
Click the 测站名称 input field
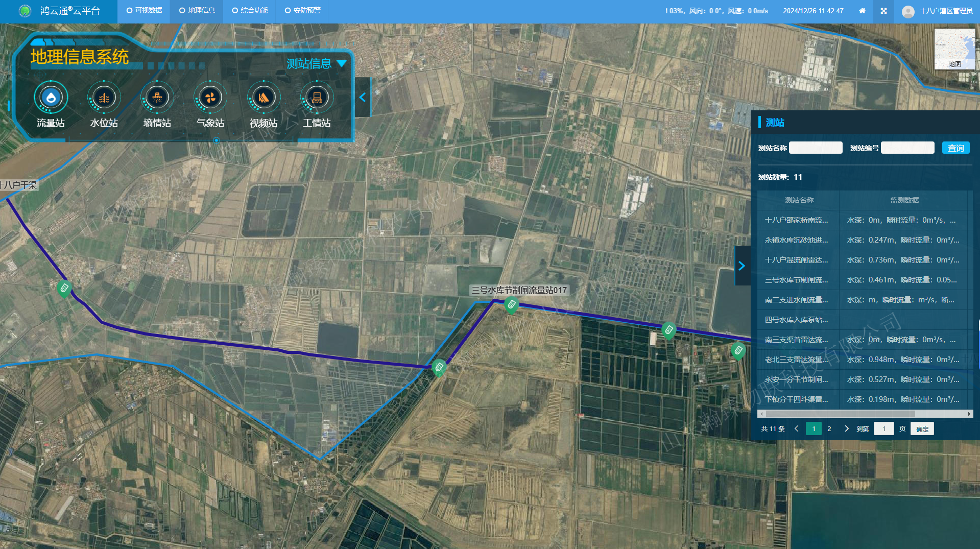point(816,148)
